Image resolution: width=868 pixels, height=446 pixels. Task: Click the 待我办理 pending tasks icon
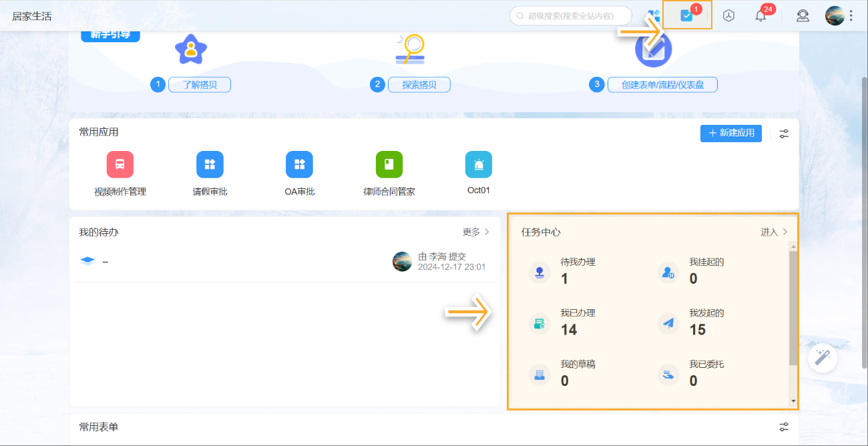[539, 272]
